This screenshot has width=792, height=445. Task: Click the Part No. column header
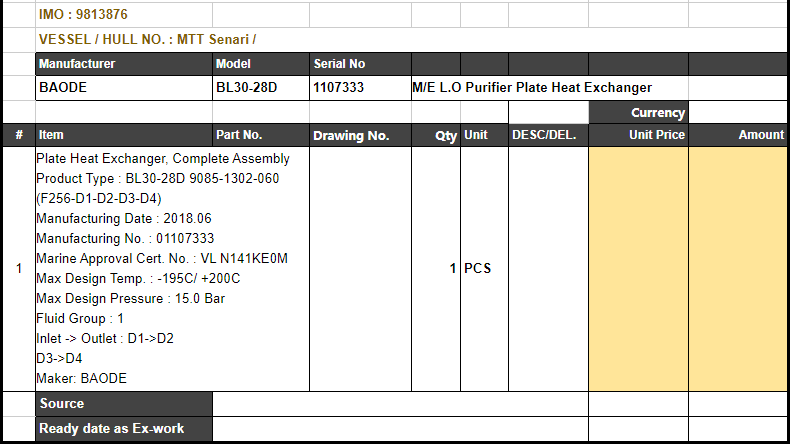point(261,135)
